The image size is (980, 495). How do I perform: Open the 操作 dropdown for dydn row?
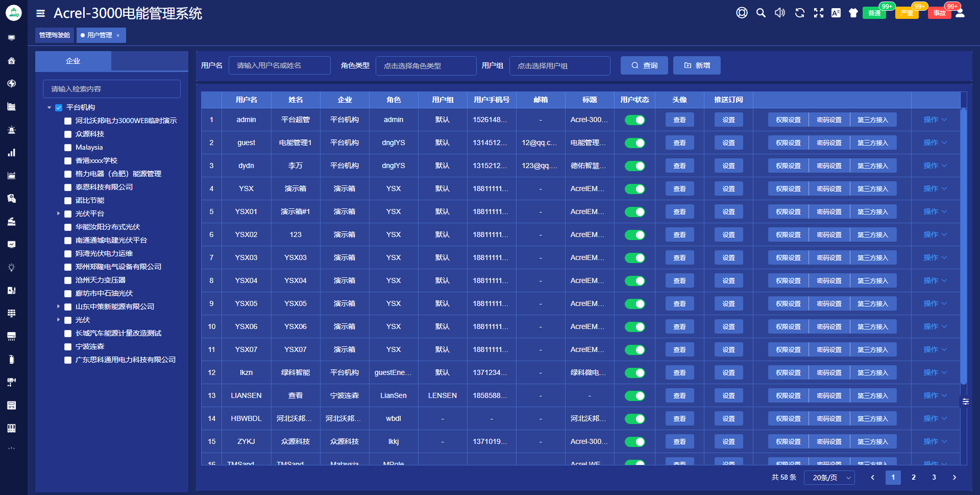(x=935, y=166)
